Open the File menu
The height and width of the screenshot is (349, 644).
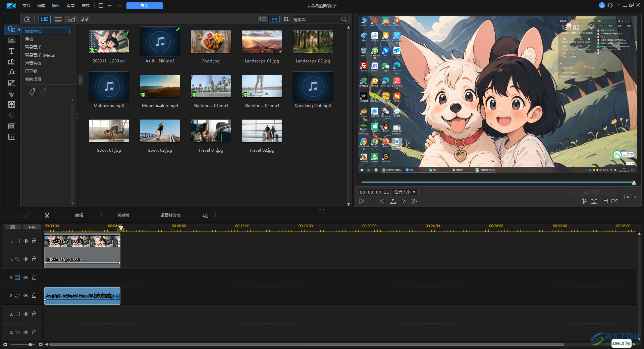tap(26, 6)
